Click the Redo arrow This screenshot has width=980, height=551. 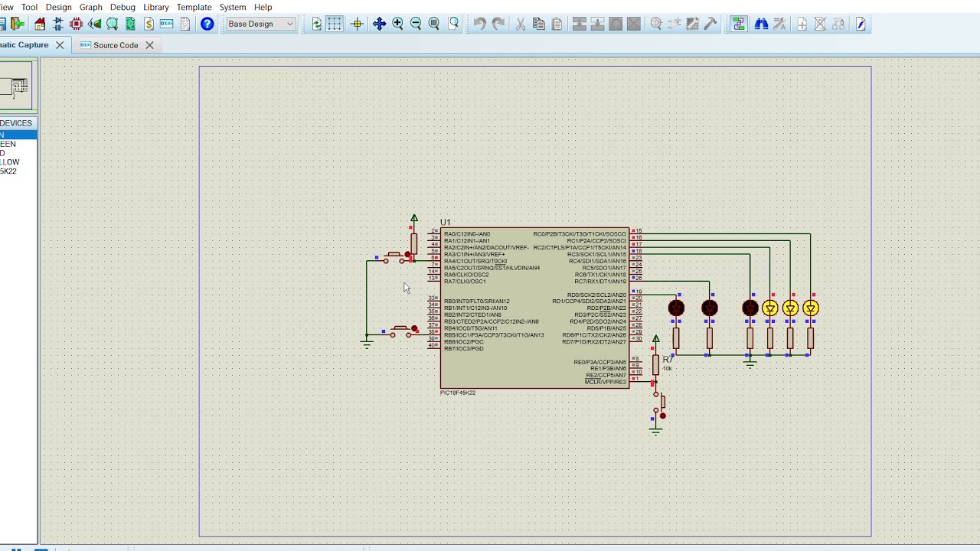tap(498, 24)
